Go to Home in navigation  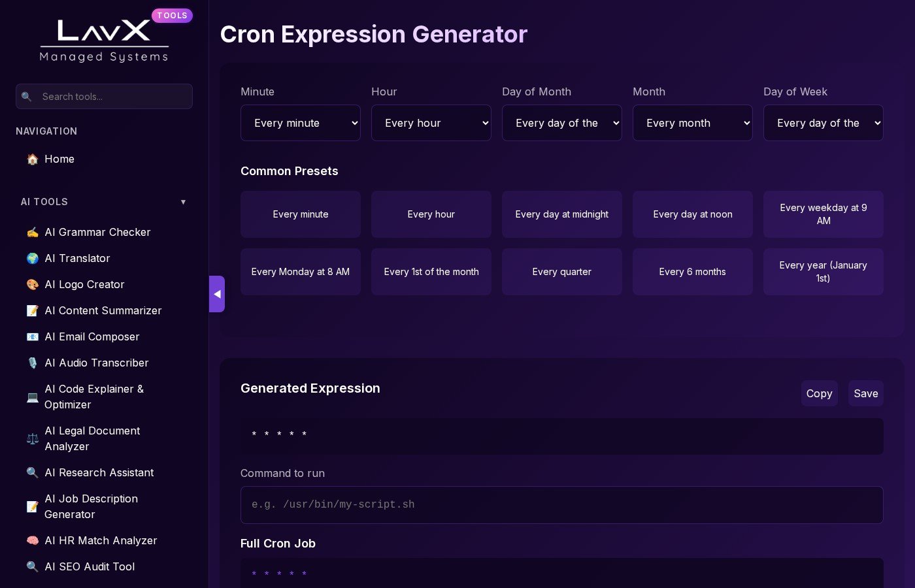[x=59, y=159]
